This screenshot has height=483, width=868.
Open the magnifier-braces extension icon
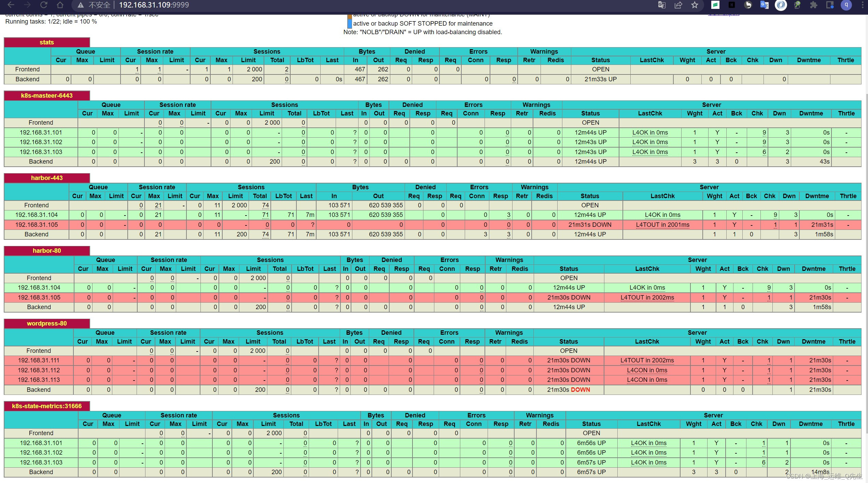pyautogui.click(x=797, y=5)
